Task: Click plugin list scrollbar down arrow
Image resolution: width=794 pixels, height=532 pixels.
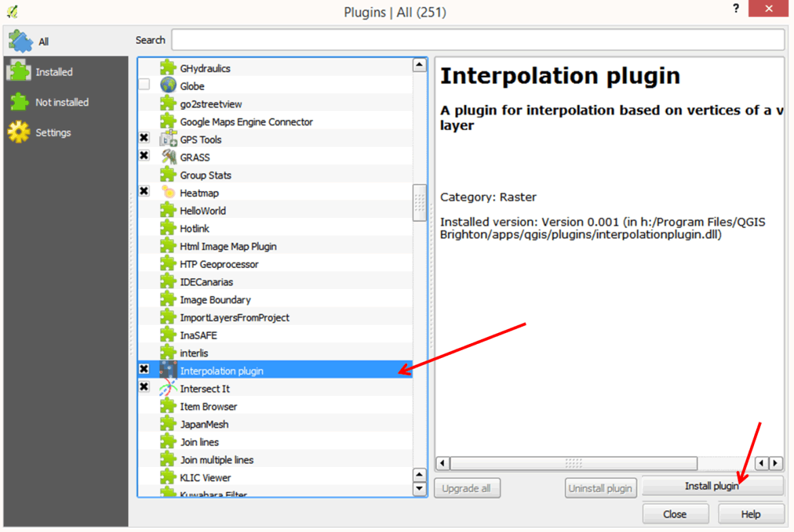Action: pos(419,489)
